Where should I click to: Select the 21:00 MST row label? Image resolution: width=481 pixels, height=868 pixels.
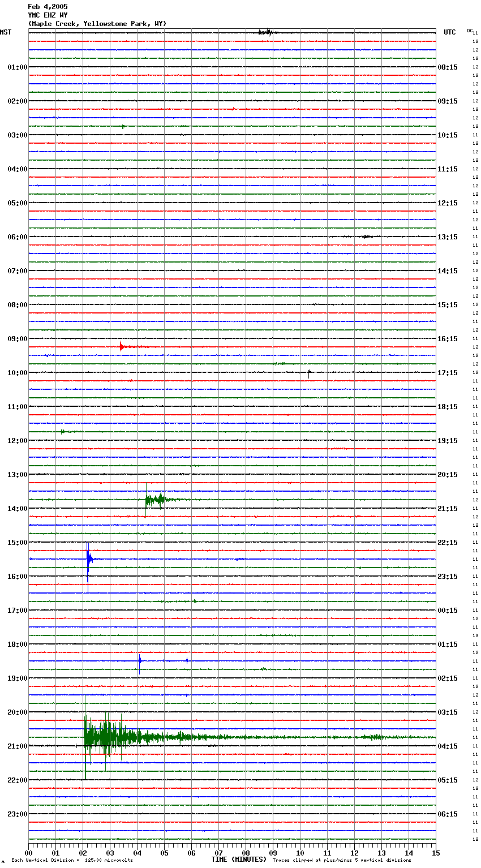coord(18,746)
